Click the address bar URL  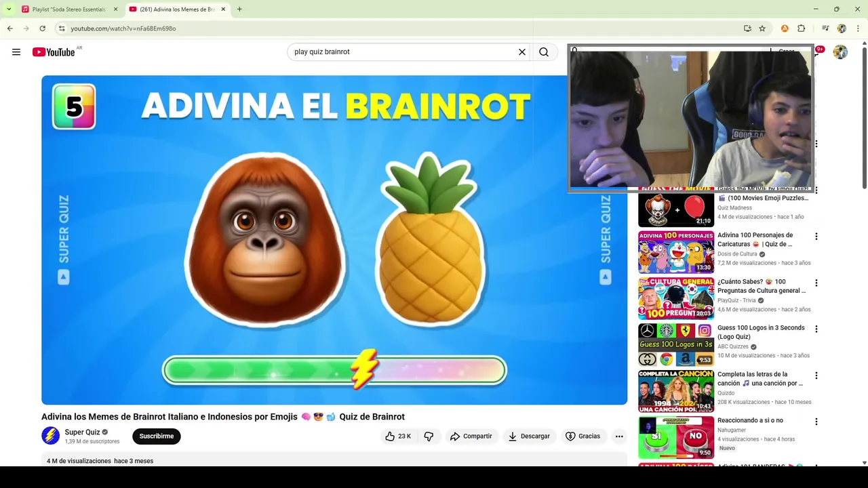click(x=123, y=28)
